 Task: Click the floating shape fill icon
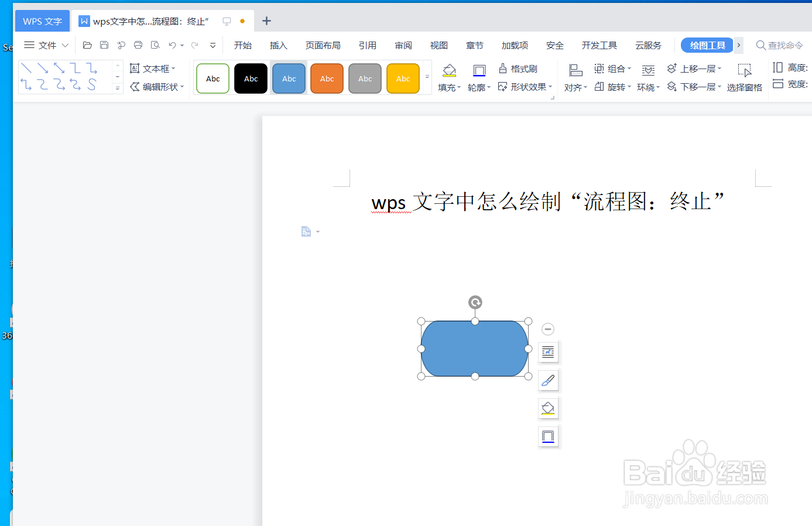[x=548, y=408]
